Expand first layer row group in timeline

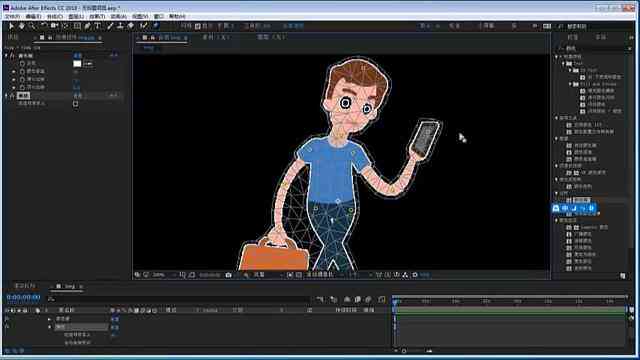pos(49,319)
